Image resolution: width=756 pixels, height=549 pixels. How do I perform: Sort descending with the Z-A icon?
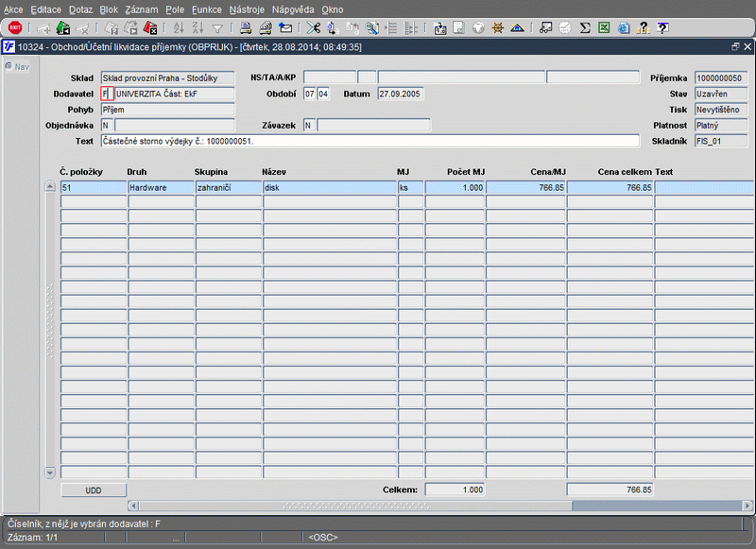[198, 28]
